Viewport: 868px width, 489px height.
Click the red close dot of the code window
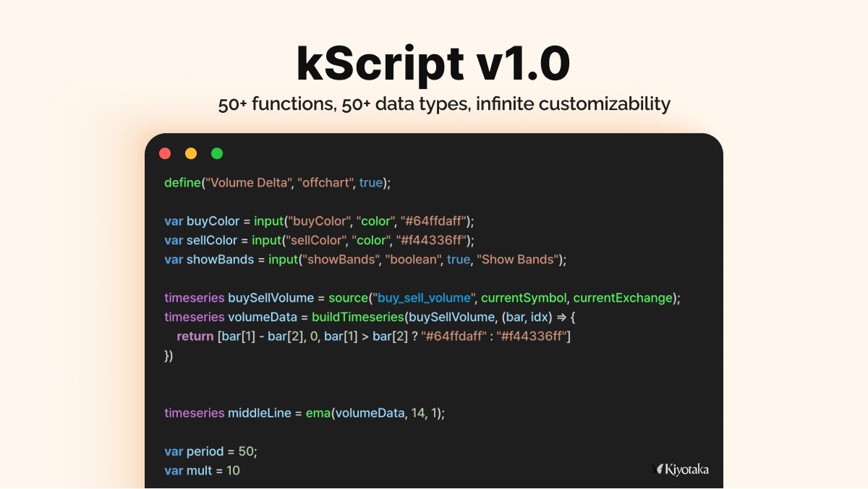[165, 153]
